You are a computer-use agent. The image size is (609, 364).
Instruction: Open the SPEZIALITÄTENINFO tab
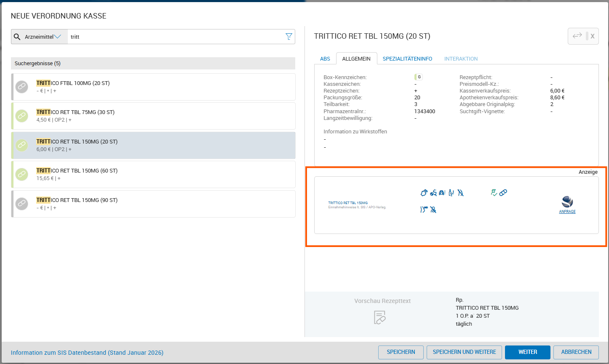click(407, 59)
